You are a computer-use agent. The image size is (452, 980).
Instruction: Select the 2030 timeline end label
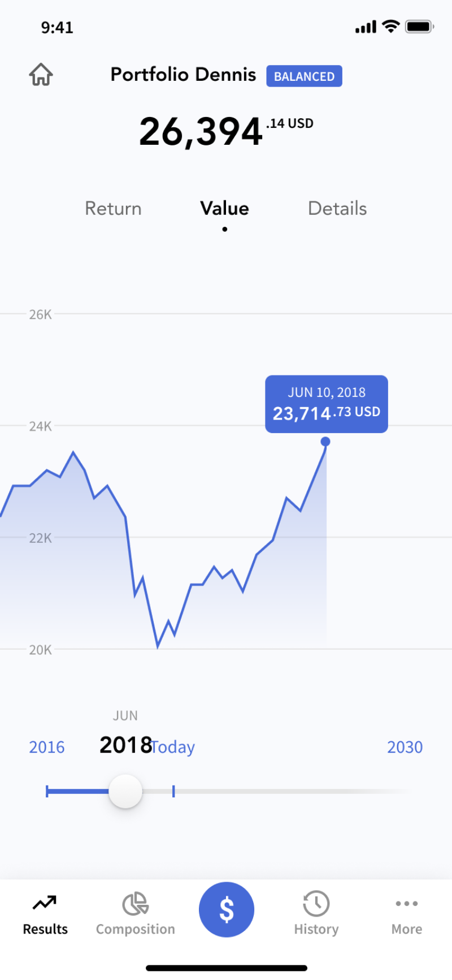(405, 748)
